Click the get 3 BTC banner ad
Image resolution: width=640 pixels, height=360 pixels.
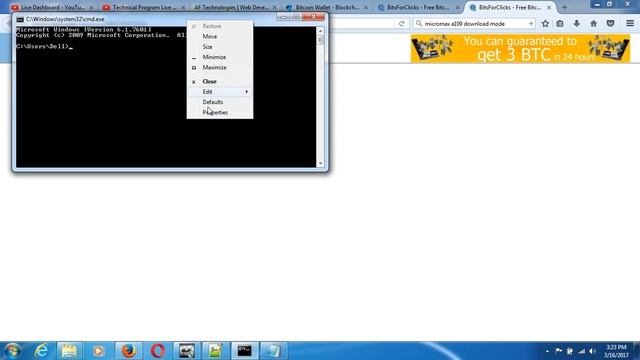tap(520, 49)
